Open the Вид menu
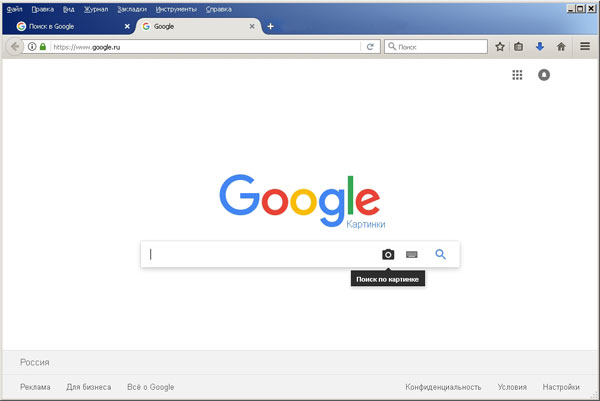The image size is (600, 401). (x=68, y=9)
